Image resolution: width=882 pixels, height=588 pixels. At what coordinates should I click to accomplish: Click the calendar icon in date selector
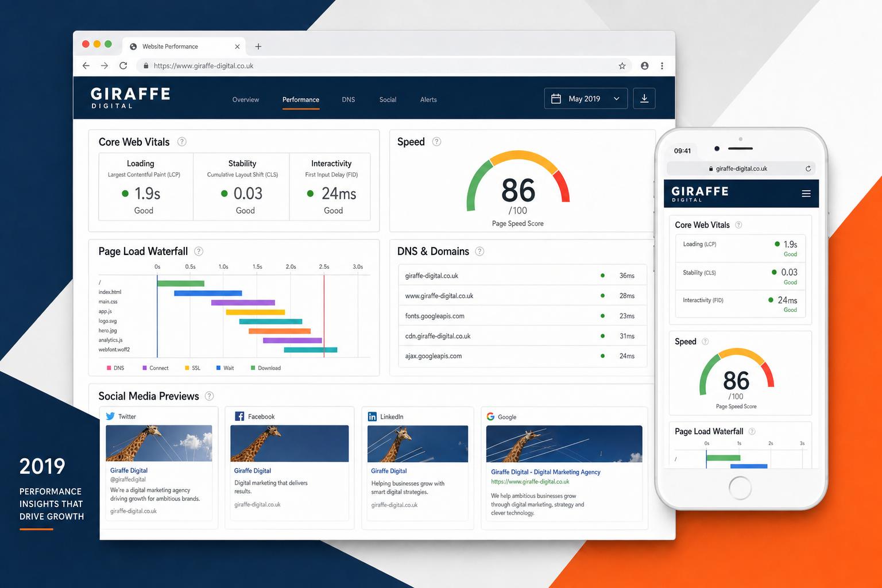pos(556,99)
